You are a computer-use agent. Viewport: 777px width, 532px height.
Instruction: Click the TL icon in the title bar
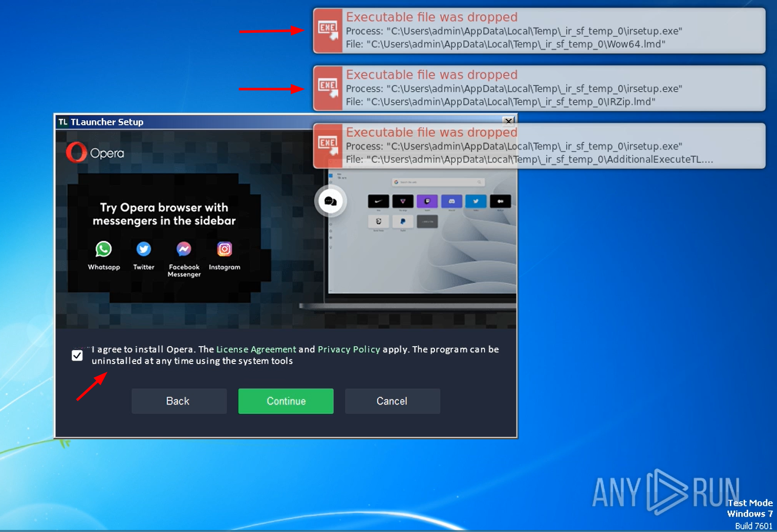[x=63, y=122]
